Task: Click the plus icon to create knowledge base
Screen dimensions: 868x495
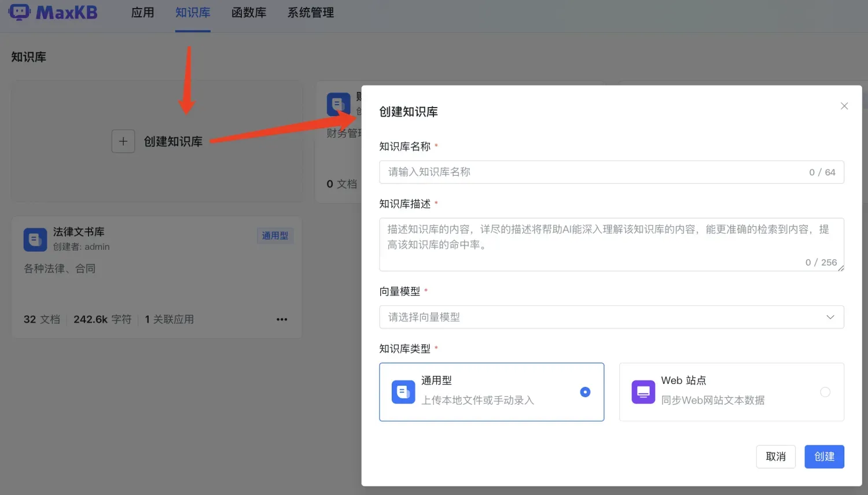Action: click(x=123, y=141)
